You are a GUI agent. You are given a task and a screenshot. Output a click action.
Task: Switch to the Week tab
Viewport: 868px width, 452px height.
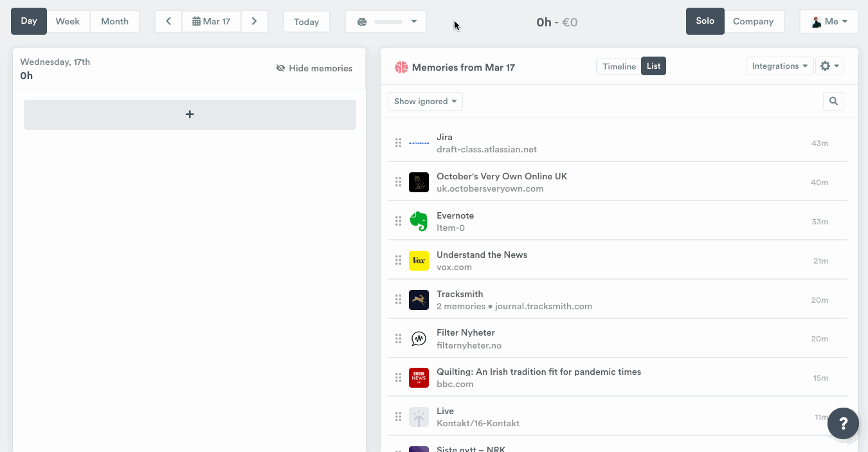tap(68, 21)
